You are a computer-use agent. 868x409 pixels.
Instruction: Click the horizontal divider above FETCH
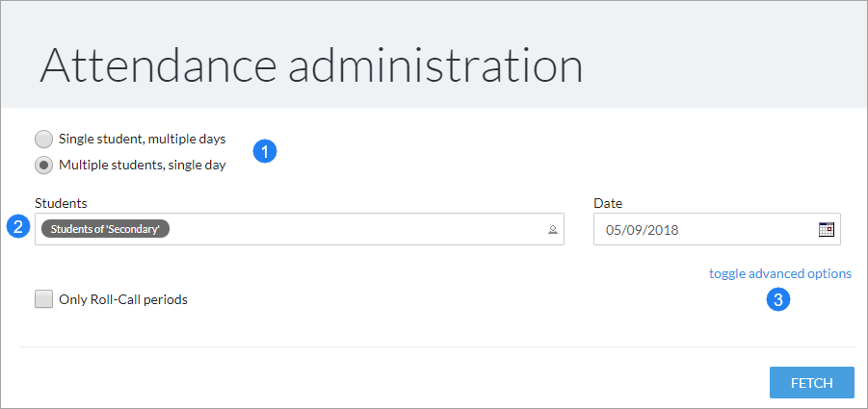click(437, 347)
